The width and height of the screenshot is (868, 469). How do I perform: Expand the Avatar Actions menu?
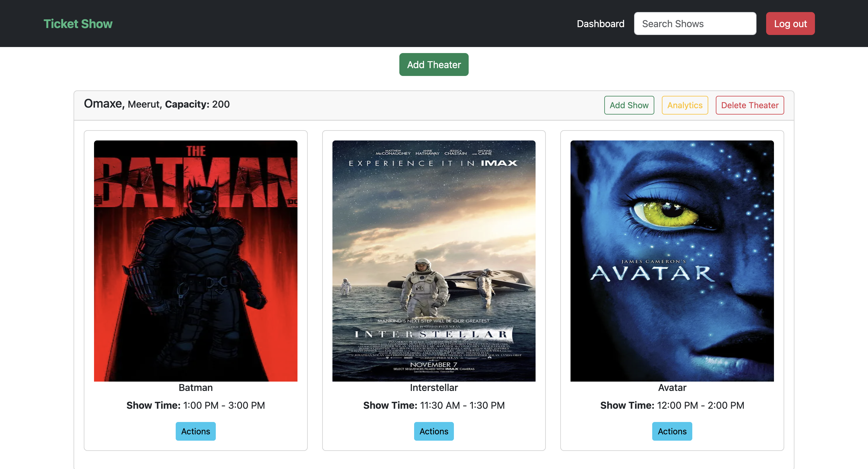pyautogui.click(x=672, y=431)
